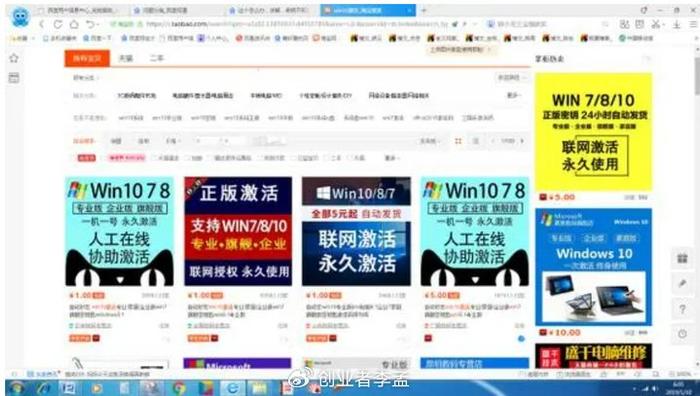
Task: Open the location dropdown in the sort bar
Action: 429,141
